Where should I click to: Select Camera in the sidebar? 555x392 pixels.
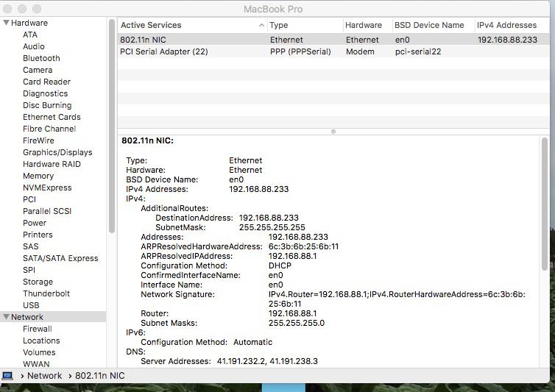pos(38,70)
